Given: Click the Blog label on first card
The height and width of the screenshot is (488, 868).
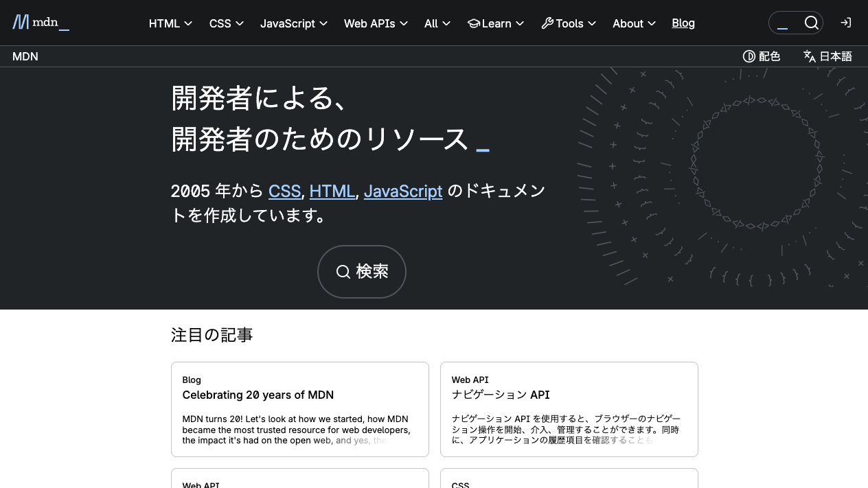Looking at the screenshot, I should [192, 380].
